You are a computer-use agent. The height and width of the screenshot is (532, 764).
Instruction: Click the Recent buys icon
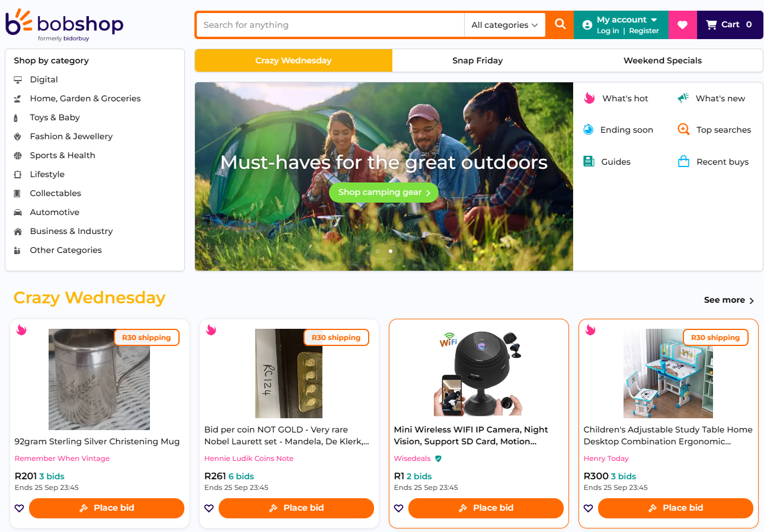pos(683,161)
